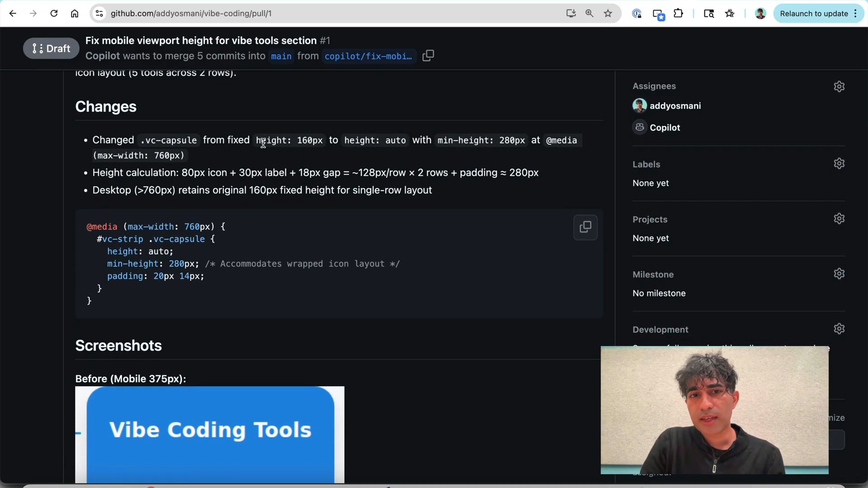Click None yet under Projects

click(651, 238)
